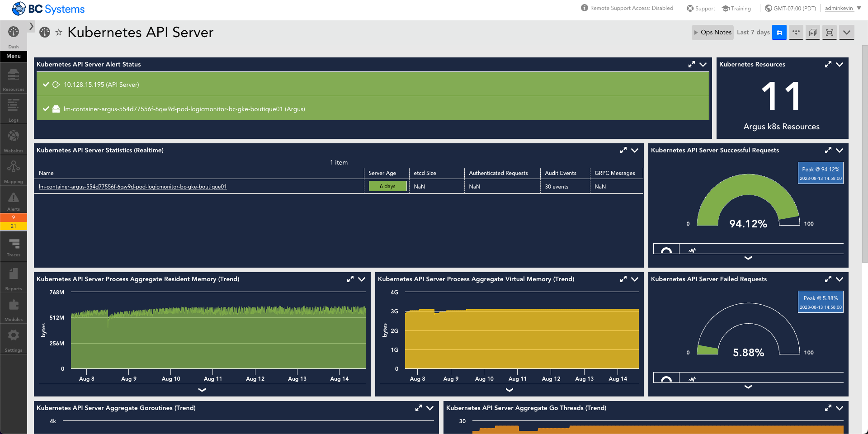Select the 10.128.15.195 (API Server) alert row

(x=373, y=84)
